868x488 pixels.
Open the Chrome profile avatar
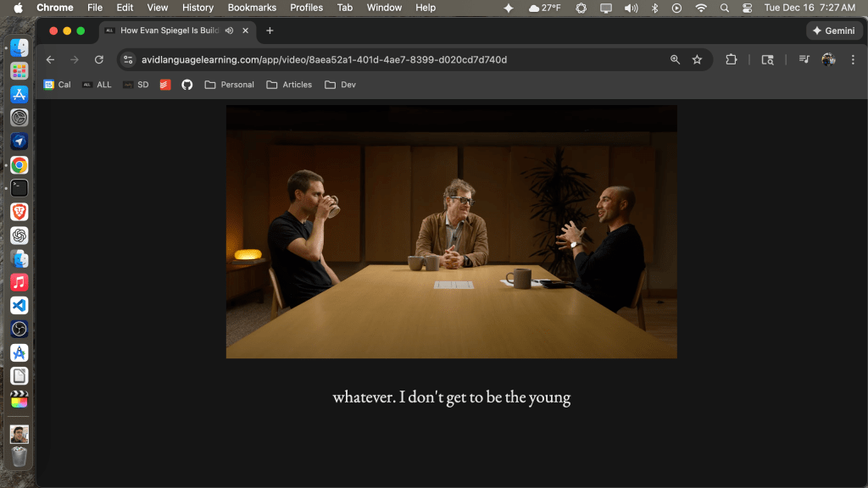[828, 60]
